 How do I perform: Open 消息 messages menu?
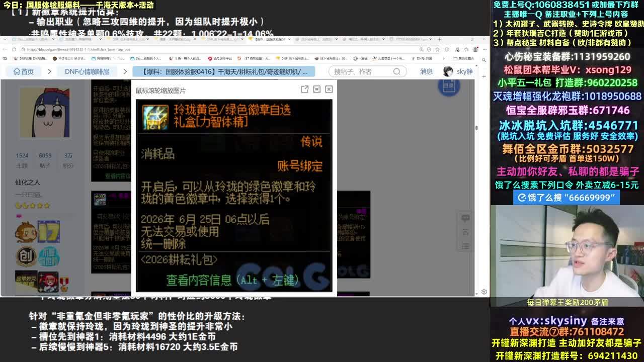coord(426,71)
